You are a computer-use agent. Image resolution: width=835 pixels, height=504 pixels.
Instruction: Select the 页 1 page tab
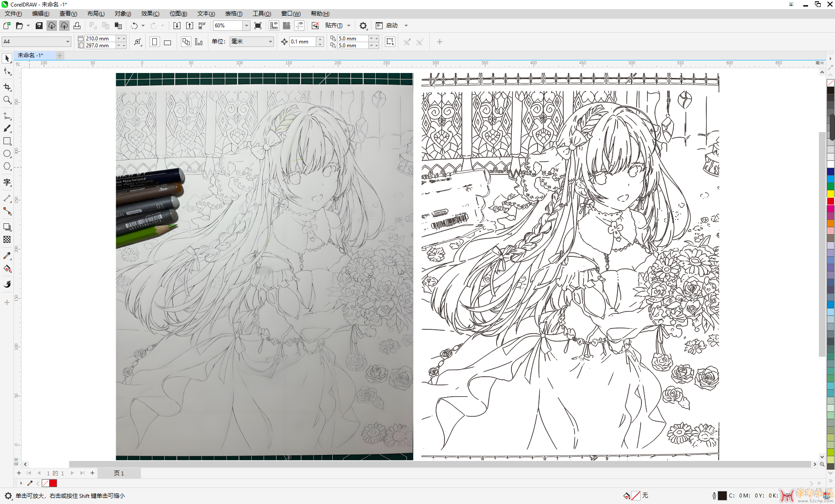[x=119, y=473]
